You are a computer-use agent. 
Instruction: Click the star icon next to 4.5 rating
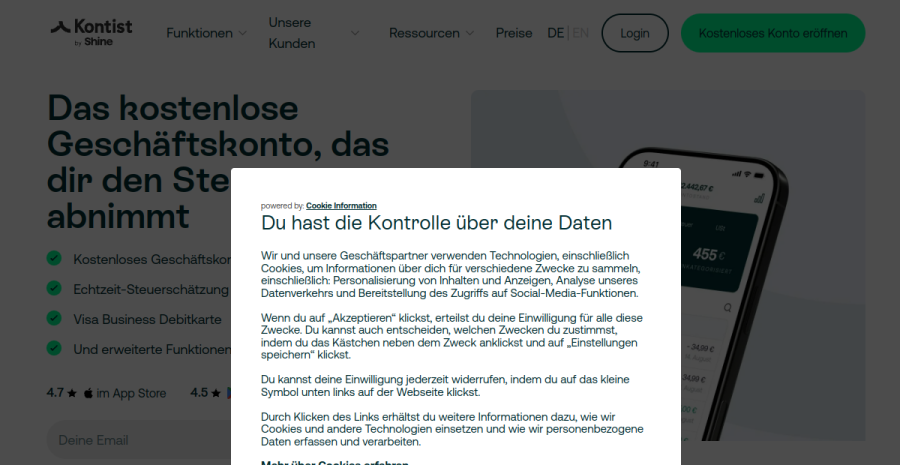(x=216, y=393)
